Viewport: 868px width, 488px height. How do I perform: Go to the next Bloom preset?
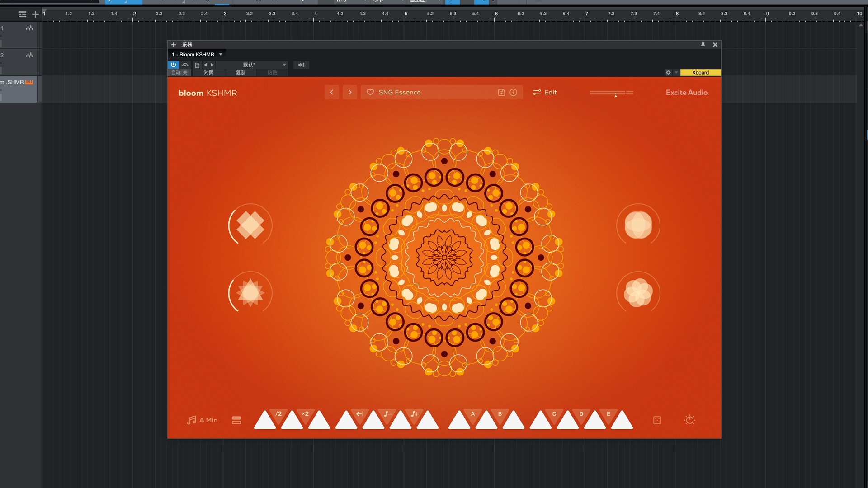[350, 92]
